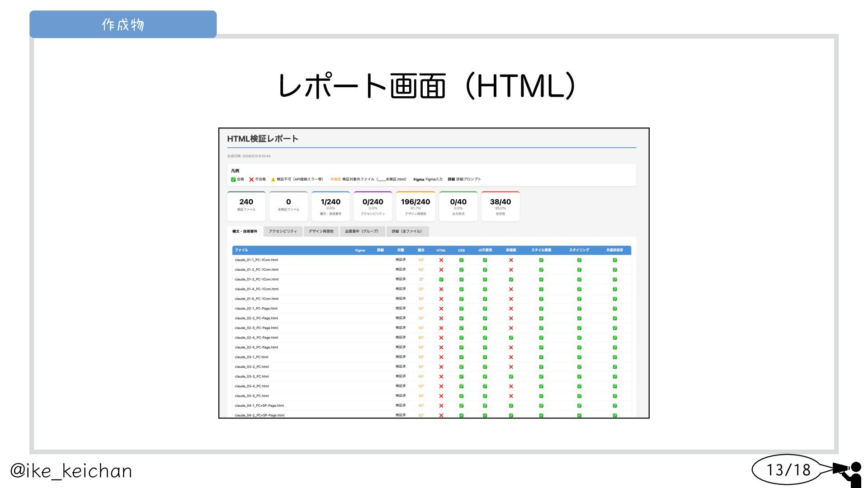Click JS不使用 check in claude_02-4_PC-Page.html row
Image resolution: width=868 pixels, height=488 pixels.
[485, 338]
